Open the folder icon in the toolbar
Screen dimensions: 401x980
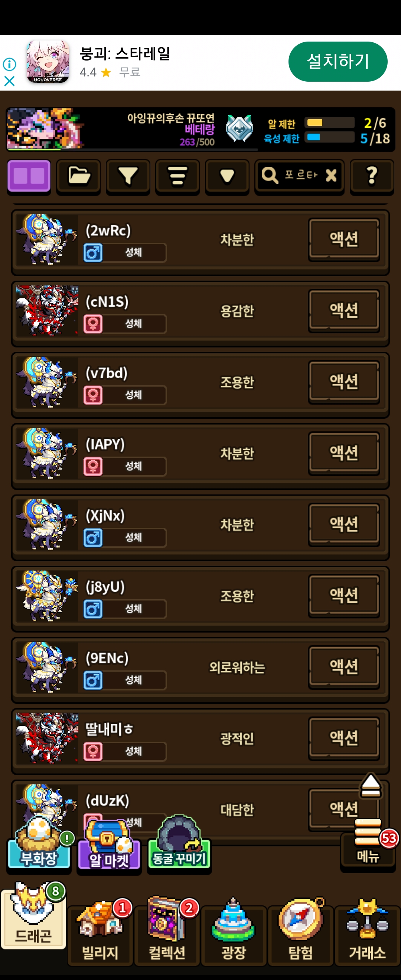point(79,177)
